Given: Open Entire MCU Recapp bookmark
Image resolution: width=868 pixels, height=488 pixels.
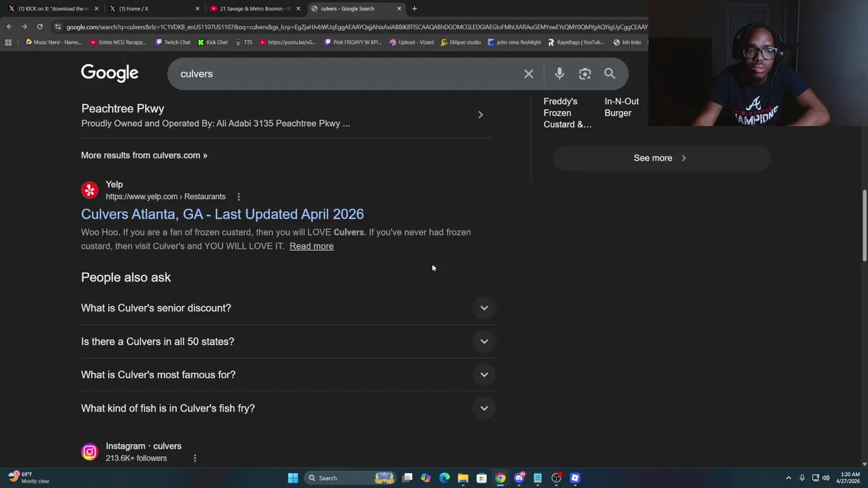Looking at the screenshot, I should pyautogui.click(x=118, y=42).
